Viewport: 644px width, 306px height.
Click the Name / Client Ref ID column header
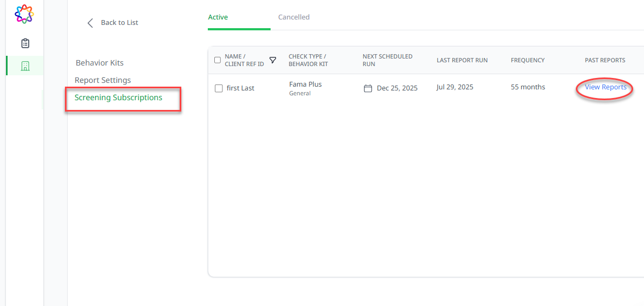pos(245,60)
